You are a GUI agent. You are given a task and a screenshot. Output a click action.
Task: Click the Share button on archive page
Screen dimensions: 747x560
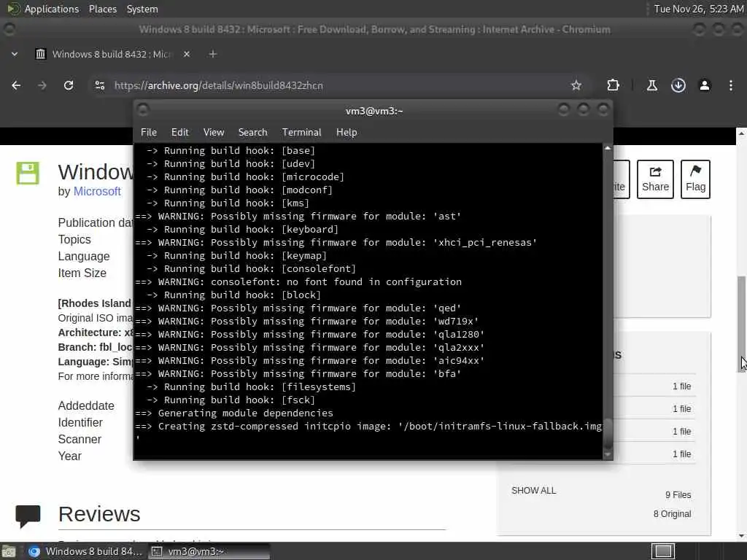pos(655,179)
